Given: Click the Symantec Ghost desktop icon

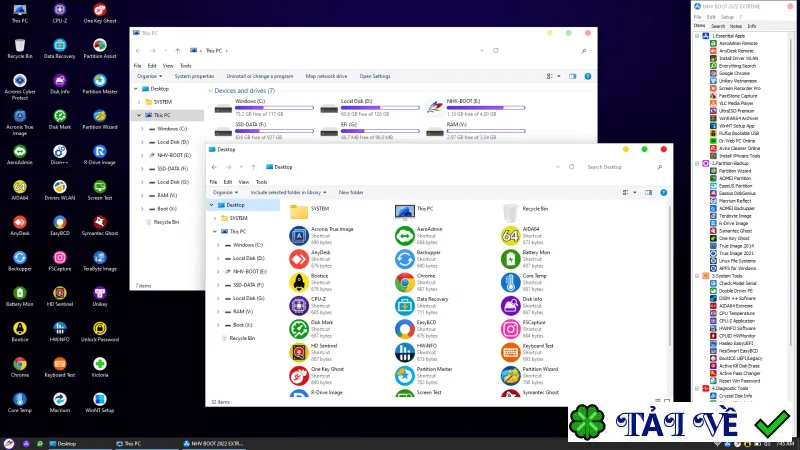Looking at the screenshot, I should 99,226.
